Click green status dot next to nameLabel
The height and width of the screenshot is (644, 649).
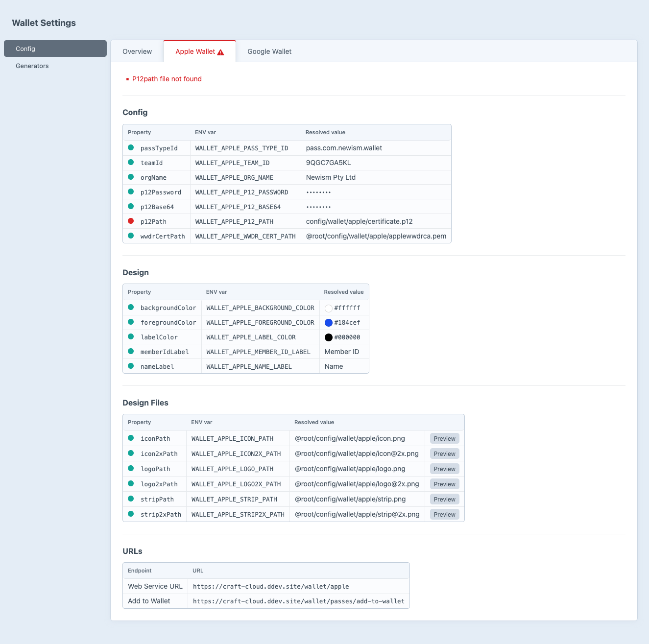coord(131,366)
